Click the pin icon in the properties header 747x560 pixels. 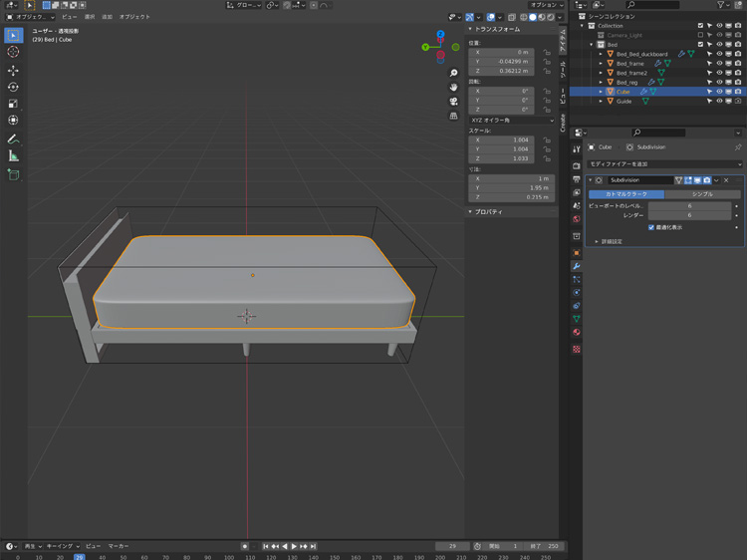click(737, 146)
